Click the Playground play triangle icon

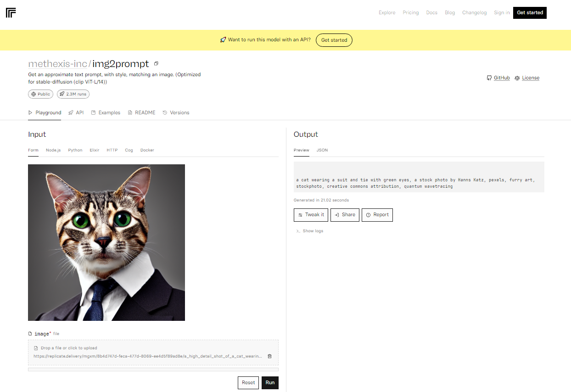pyautogui.click(x=30, y=112)
